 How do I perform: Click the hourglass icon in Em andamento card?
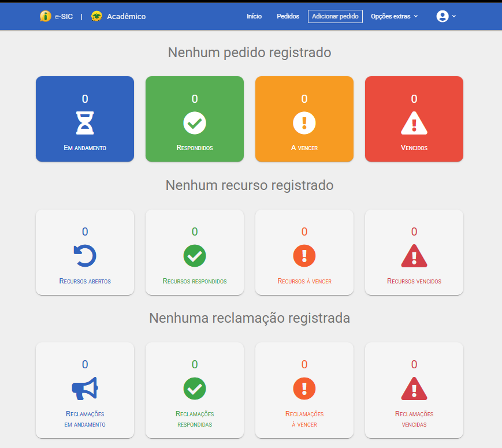coord(85,122)
